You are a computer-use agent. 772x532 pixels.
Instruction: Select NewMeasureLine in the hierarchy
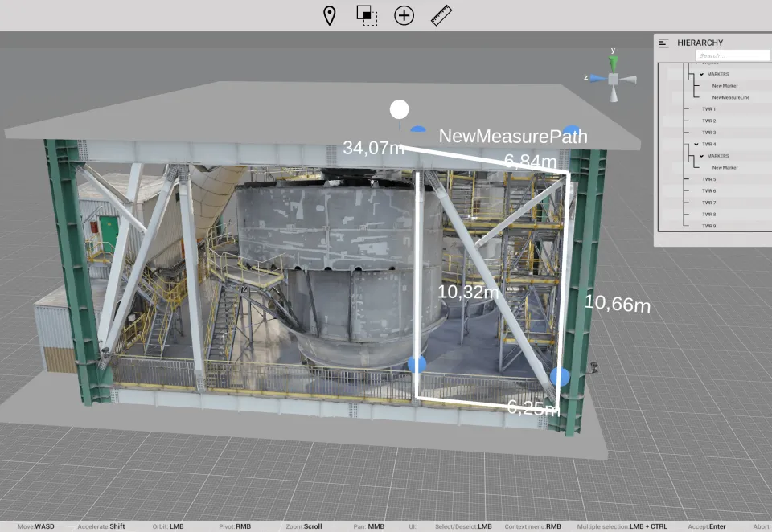coord(731,98)
